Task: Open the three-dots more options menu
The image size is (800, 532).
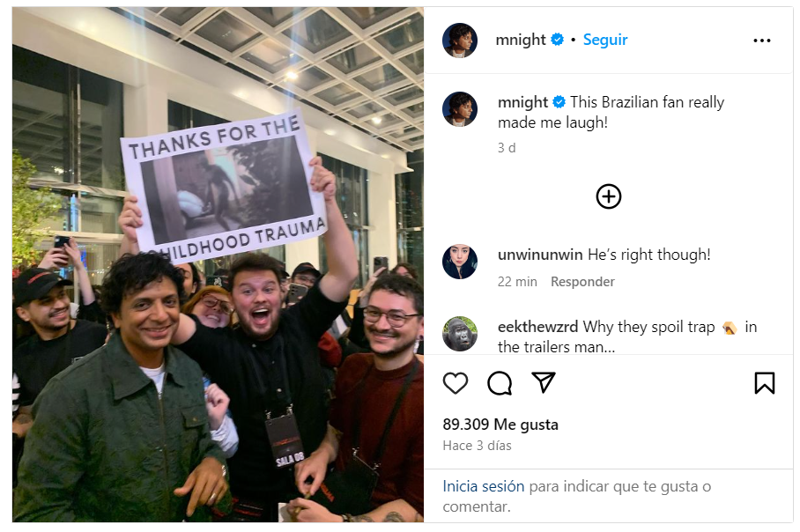Action: tap(762, 41)
